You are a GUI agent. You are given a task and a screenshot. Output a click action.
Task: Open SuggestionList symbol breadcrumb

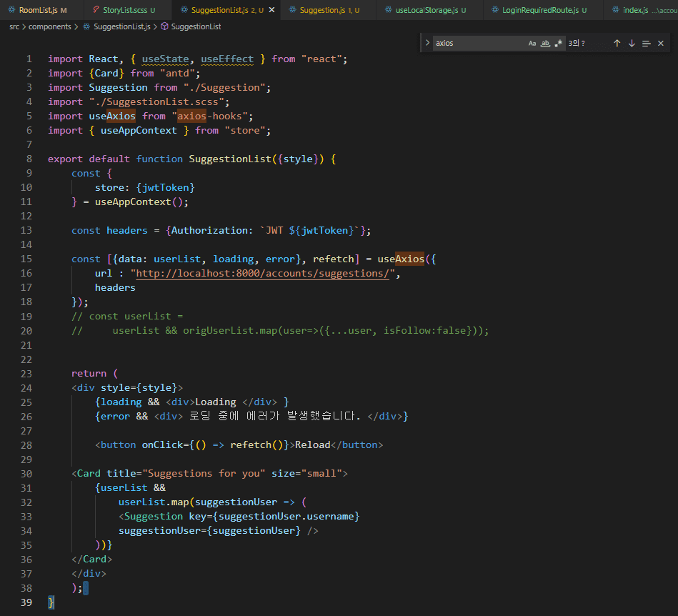coord(196,27)
